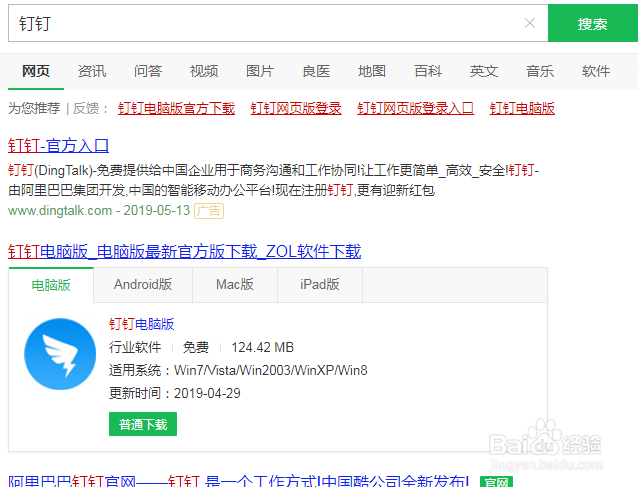Switch to the 资讯 tab

coord(92,71)
